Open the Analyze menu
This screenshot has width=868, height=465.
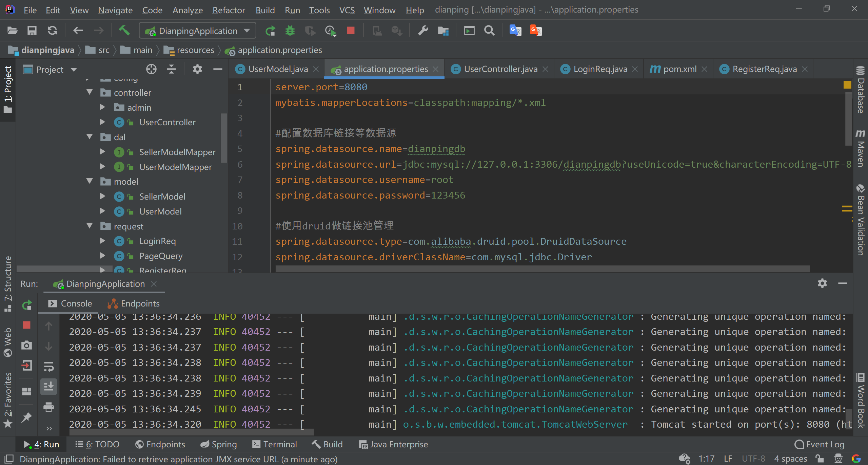pyautogui.click(x=188, y=10)
